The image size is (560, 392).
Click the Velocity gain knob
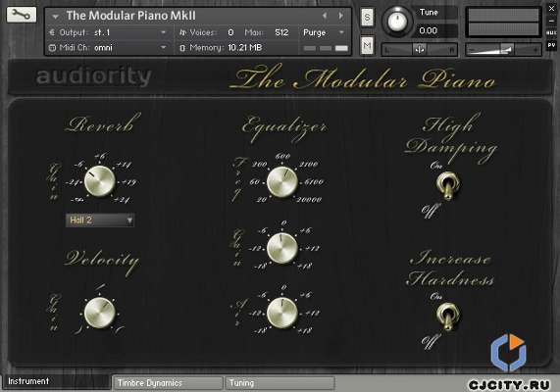(100, 313)
